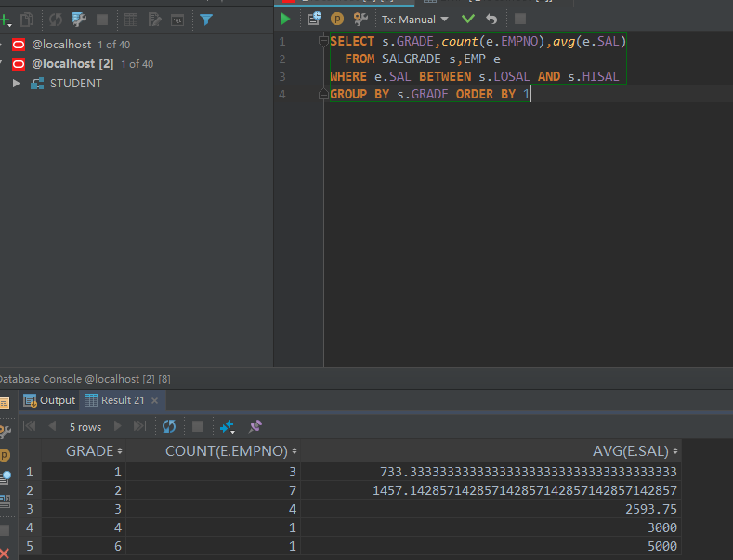
Task: Click the stop square in results toolbar
Action: pyautogui.click(x=198, y=426)
